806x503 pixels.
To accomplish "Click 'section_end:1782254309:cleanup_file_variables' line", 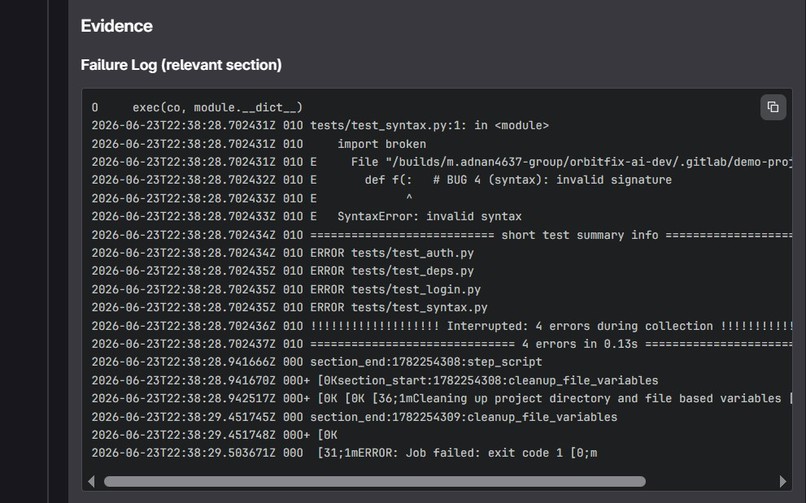I will pos(355,417).
